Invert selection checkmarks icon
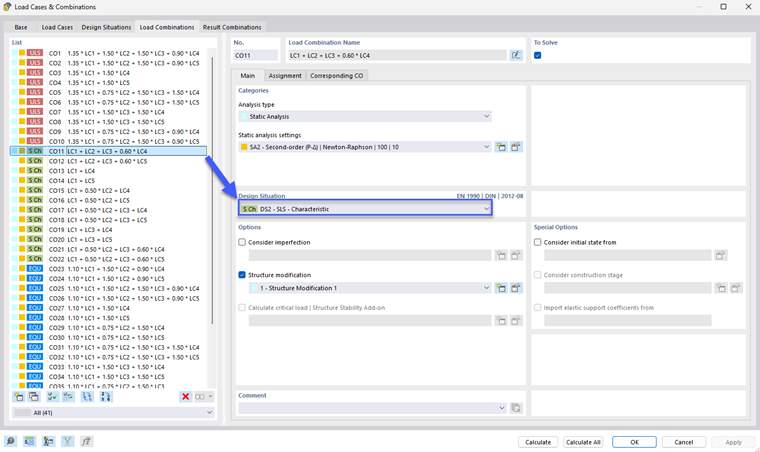This screenshot has width=760, height=452. pos(68,397)
